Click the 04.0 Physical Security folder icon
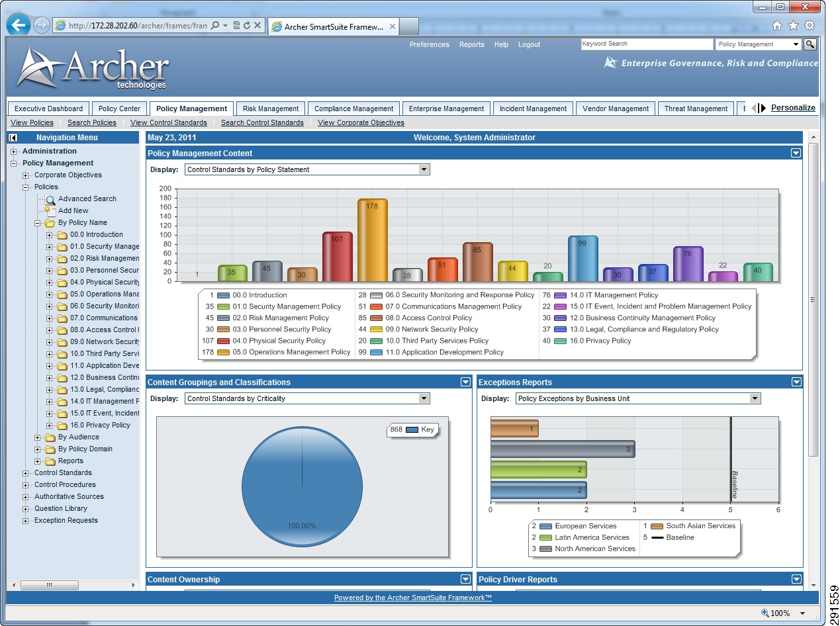This screenshot has width=840, height=626. tap(62, 283)
